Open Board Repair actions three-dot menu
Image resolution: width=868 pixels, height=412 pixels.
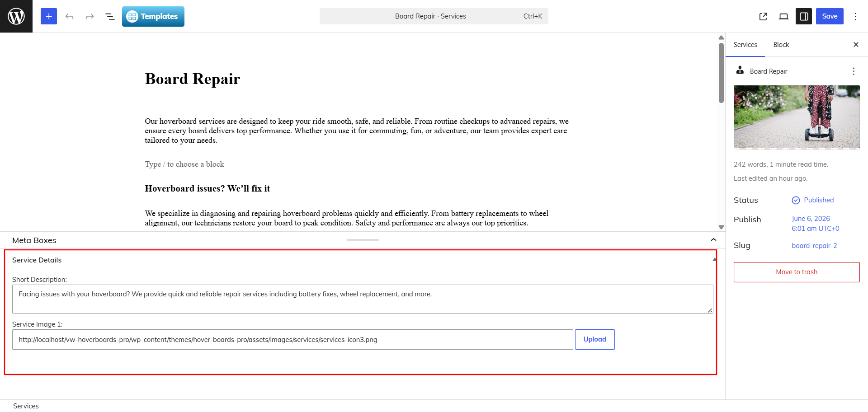point(854,71)
